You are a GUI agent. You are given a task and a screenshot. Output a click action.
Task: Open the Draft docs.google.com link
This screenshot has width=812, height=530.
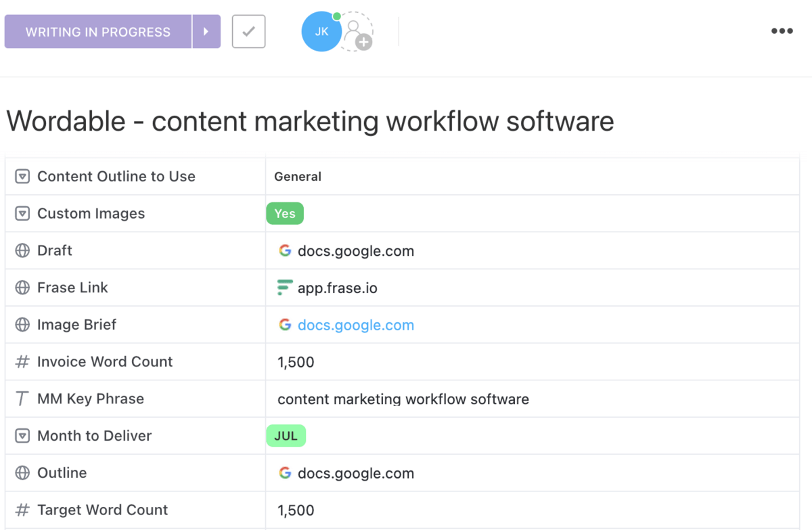[355, 251]
